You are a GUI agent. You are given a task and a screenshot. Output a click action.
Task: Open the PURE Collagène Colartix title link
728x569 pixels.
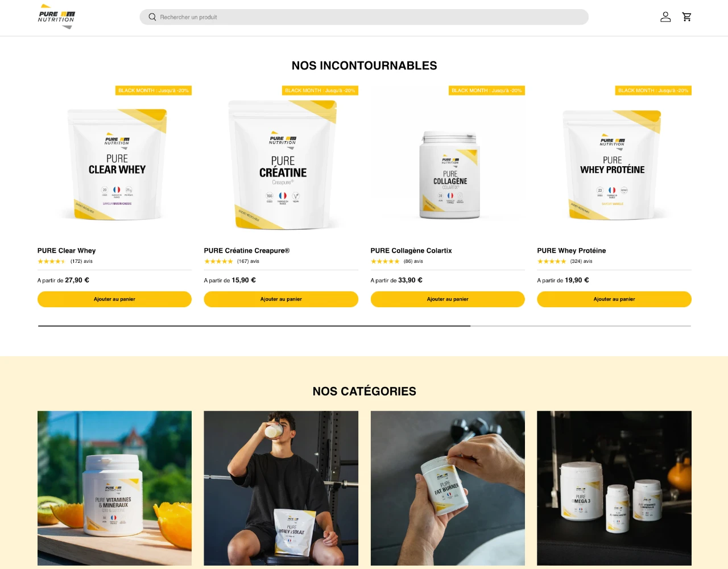tap(411, 250)
